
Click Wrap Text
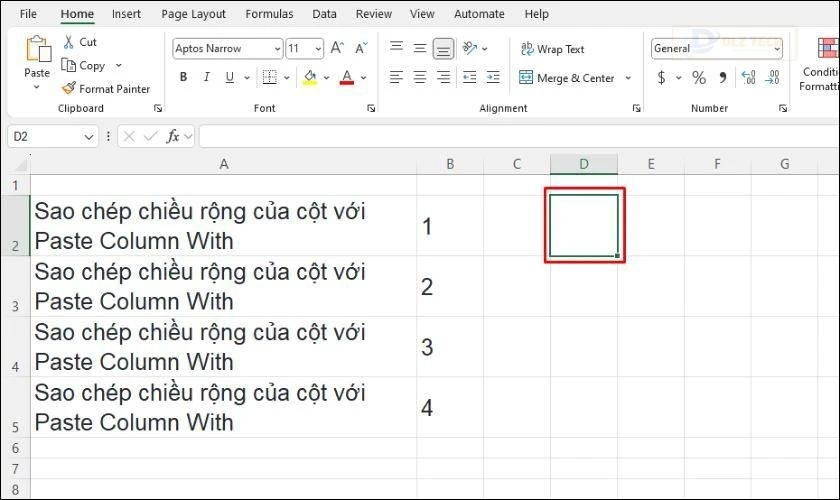tap(552, 49)
